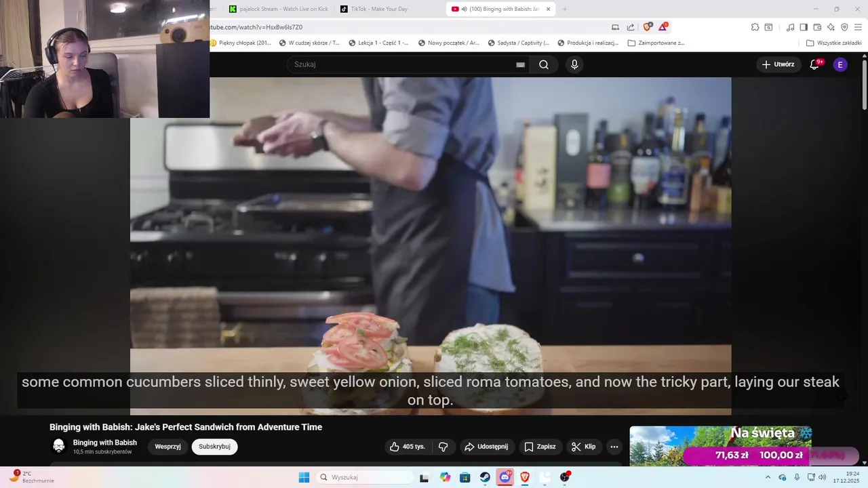Click the Utwórz create button
868x488 pixels.
(x=778, y=64)
